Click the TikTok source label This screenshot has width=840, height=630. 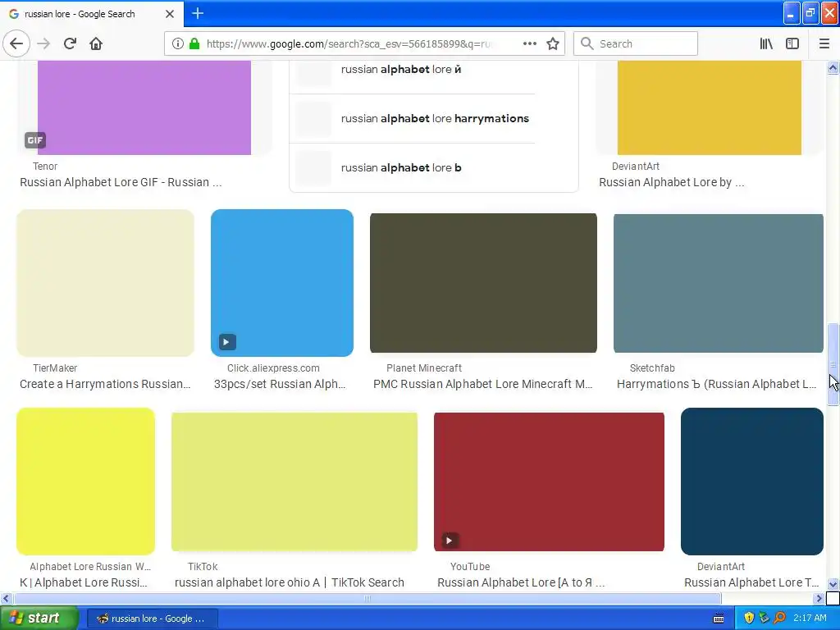point(203,566)
